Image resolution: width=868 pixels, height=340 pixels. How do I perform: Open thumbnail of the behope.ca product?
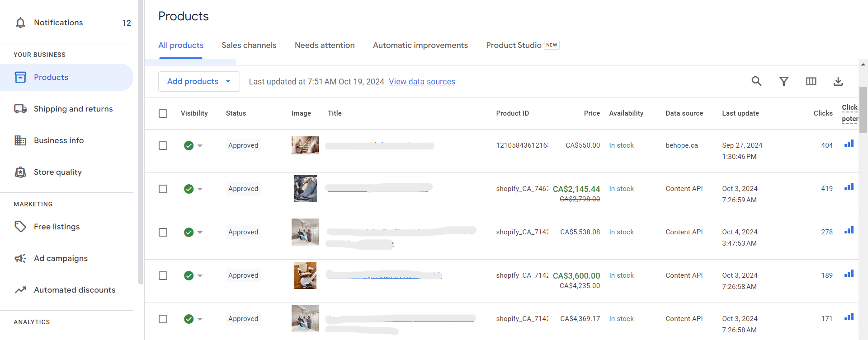[305, 145]
